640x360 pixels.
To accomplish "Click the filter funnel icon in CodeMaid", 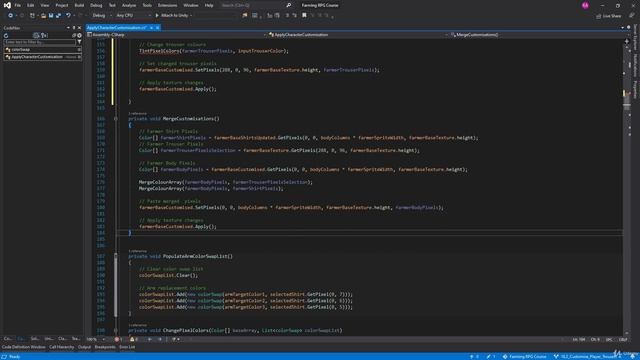I will pyautogui.click(x=79, y=42).
